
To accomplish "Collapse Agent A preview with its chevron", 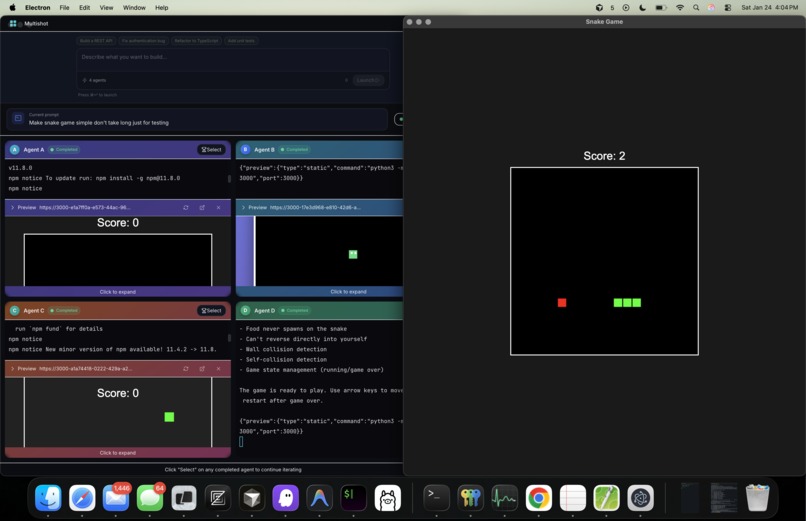I will 12,208.
